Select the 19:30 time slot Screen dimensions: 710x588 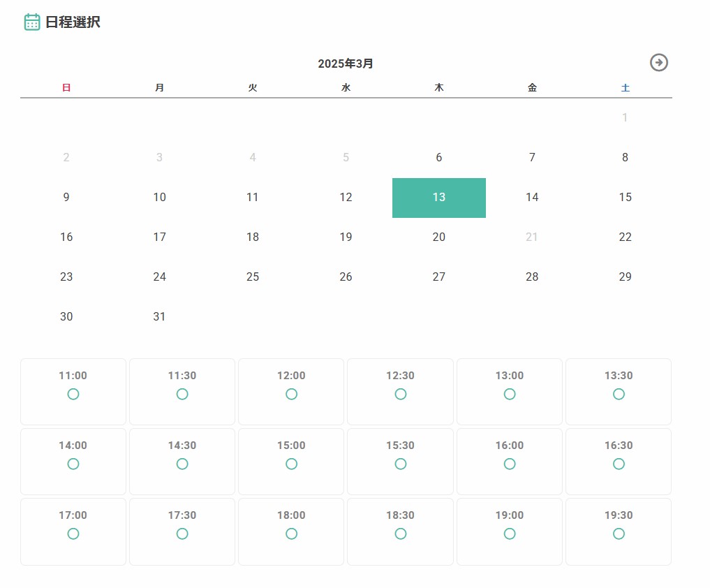pos(618,531)
